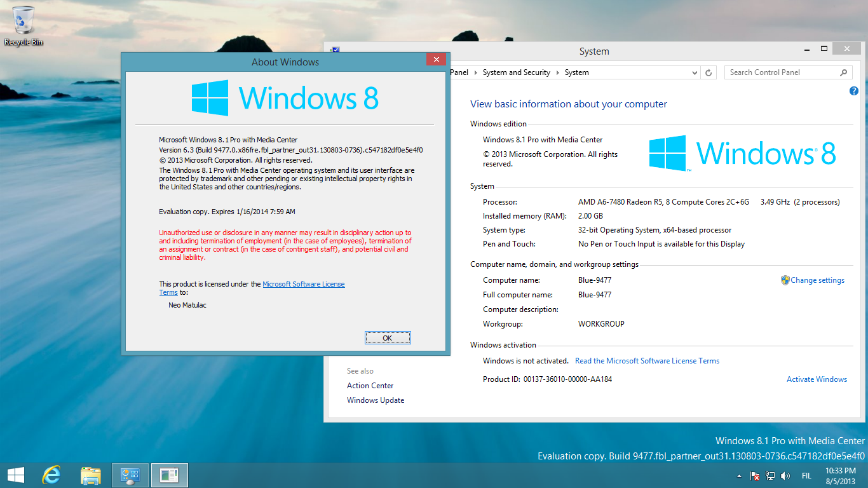Minimize the System window
This screenshot has height=488, width=868.
point(807,49)
